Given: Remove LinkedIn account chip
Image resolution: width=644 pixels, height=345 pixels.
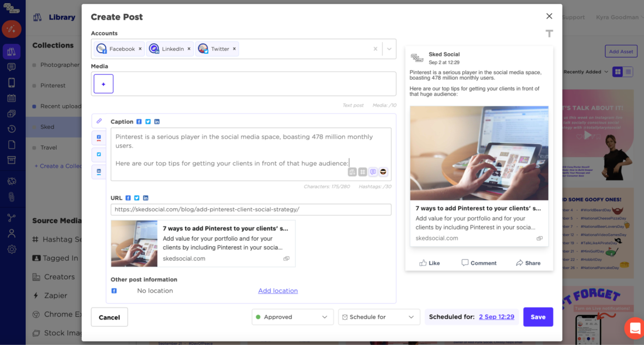Looking at the screenshot, I should (189, 49).
